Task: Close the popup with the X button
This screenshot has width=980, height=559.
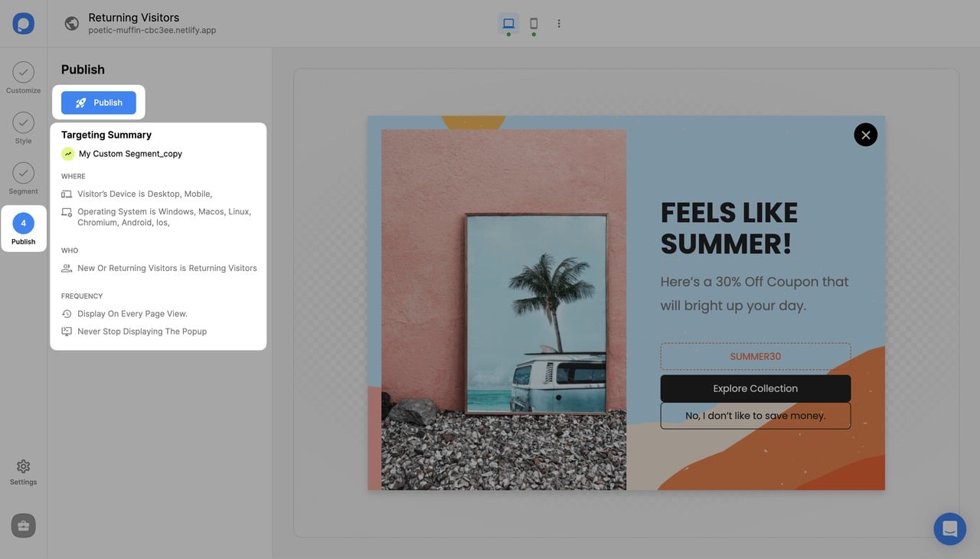Action: (x=865, y=135)
